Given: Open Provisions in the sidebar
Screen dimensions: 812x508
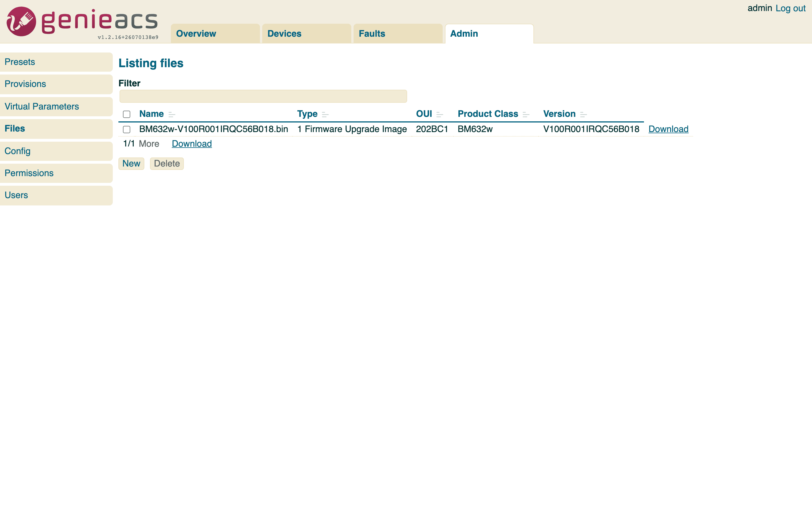Looking at the screenshot, I should [56, 84].
